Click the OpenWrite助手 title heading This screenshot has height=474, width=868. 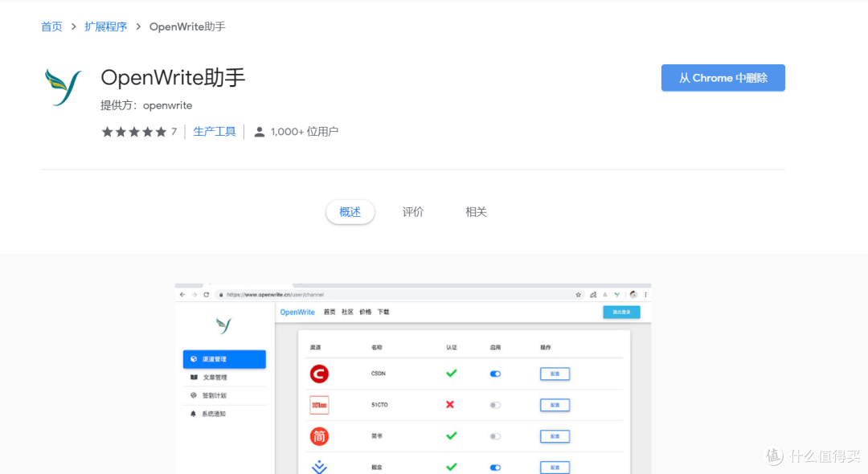tap(173, 77)
